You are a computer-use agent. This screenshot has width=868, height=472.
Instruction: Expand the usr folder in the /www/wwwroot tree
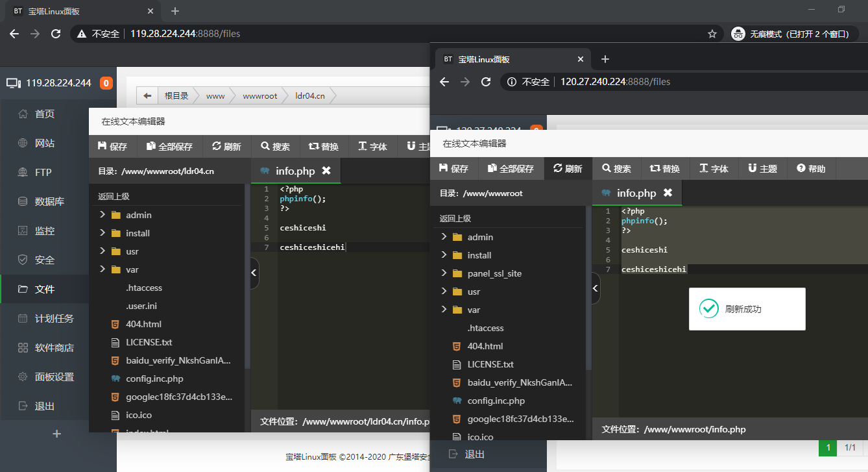(x=444, y=292)
